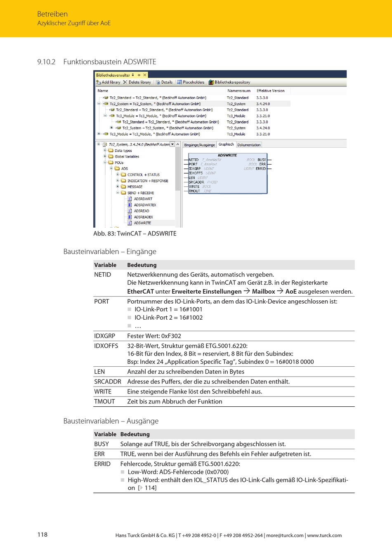Open dropdown beside Tc2_System 3.4.24.0
392x554 pixels.
coord(172,144)
